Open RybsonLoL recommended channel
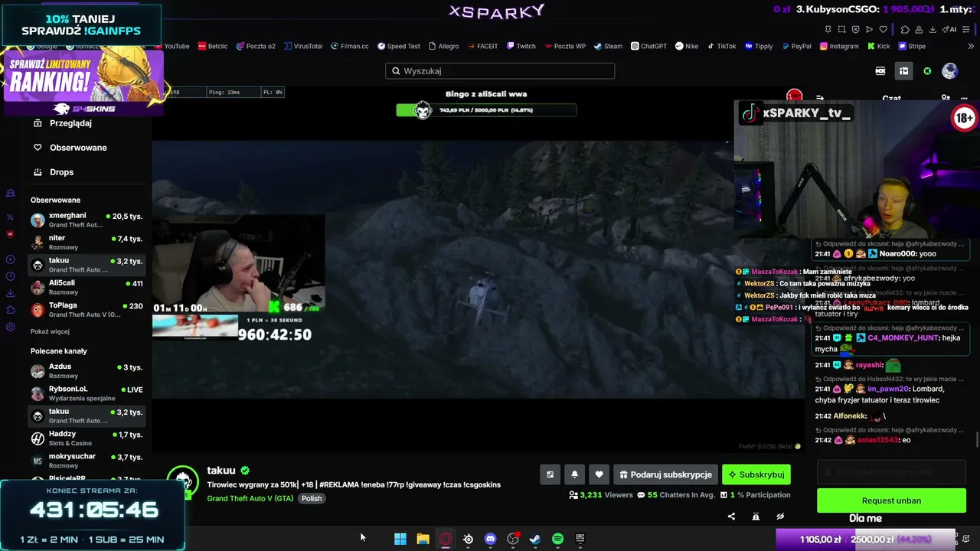 pos(87,393)
